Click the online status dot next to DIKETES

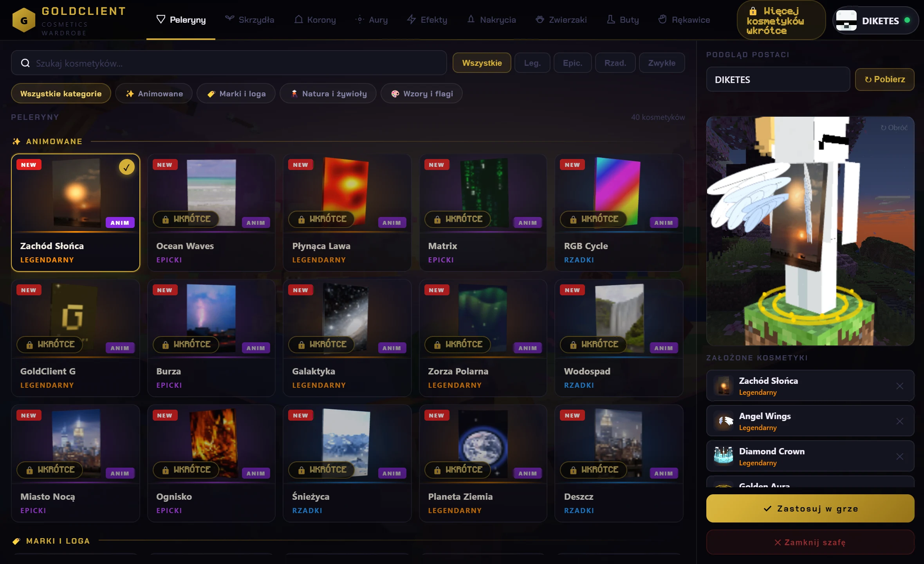tap(907, 20)
